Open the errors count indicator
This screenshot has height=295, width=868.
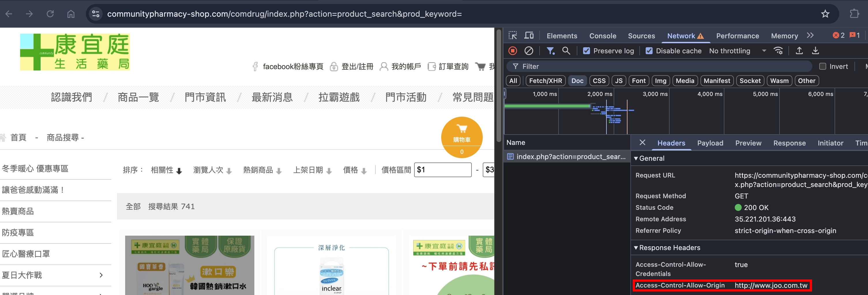[x=838, y=35]
